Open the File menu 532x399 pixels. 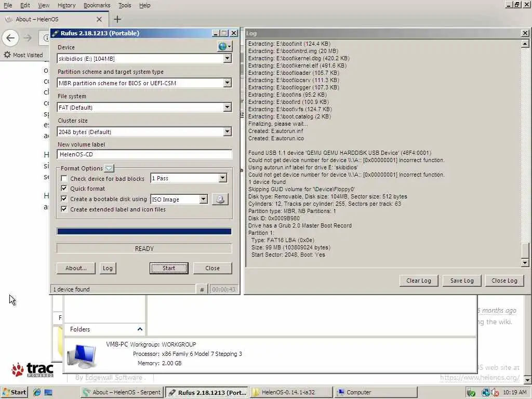pyautogui.click(x=8, y=5)
